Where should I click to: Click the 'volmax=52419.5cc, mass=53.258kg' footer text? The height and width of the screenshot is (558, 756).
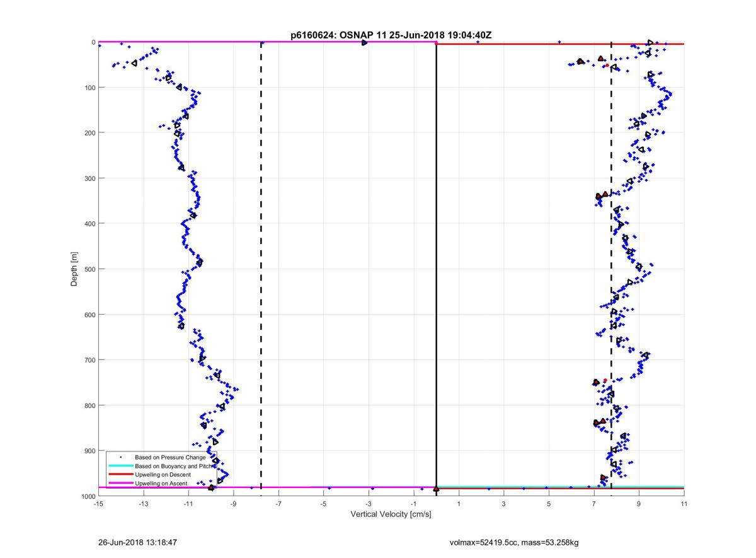[514, 542]
